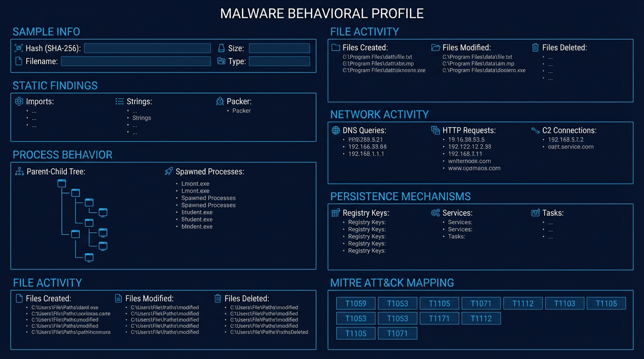Click the Registry Keys icon under Persistence Mechanisms

tap(336, 213)
